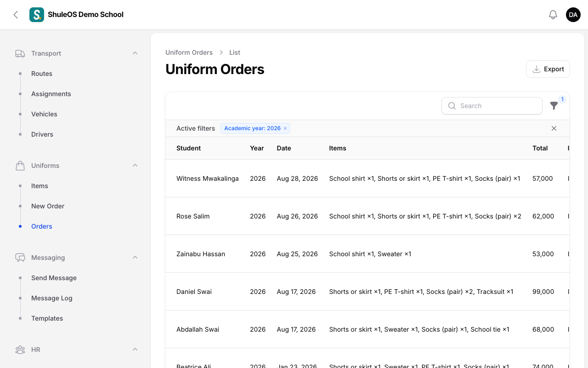
Task: Click the Active filters label
Action: 196,128
